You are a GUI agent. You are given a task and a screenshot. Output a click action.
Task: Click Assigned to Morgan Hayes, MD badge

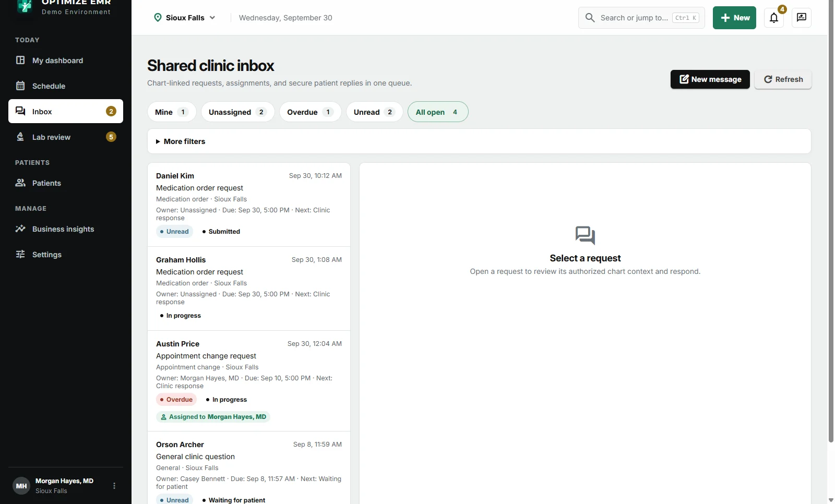[x=213, y=417]
